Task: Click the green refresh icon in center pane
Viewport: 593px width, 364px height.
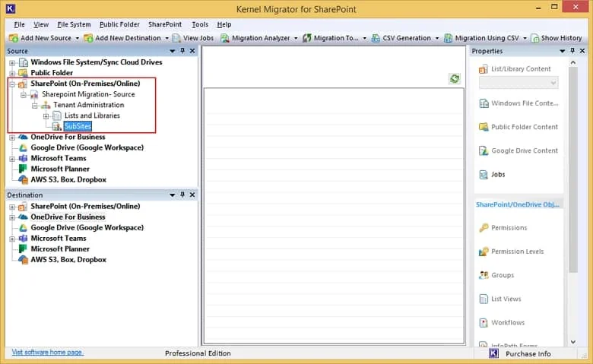Action: tap(455, 78)
